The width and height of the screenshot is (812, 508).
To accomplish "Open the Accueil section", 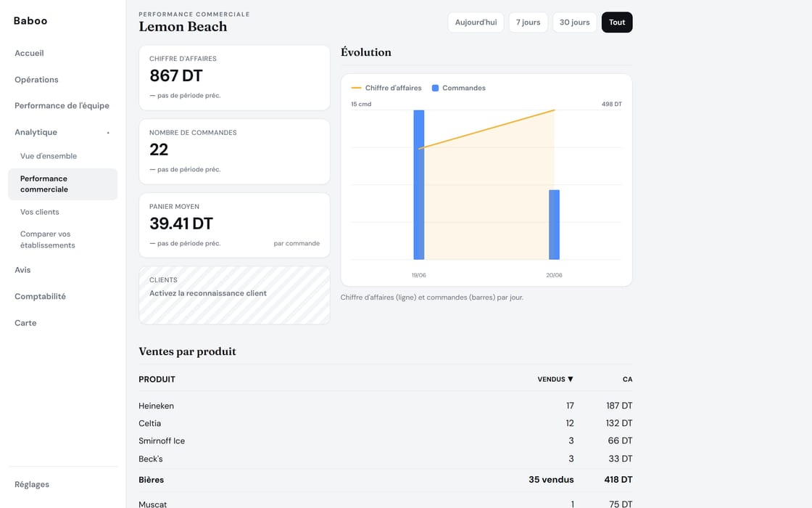I will pos(29,53).
